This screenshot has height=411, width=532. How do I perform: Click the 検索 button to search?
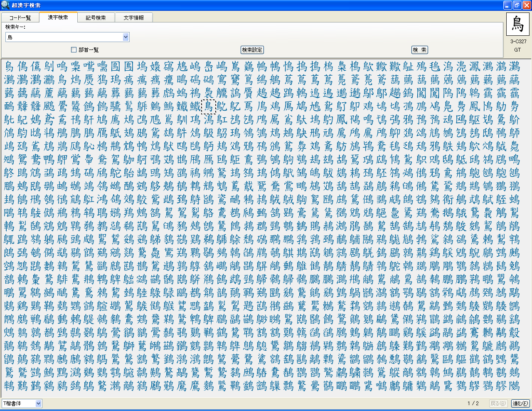pos(419,50)
